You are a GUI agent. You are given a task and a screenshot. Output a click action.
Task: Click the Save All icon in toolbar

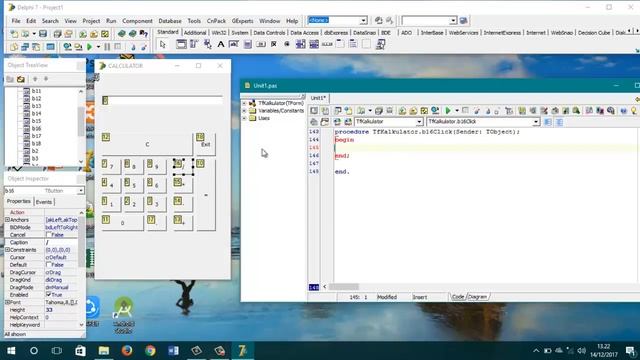(58, 34)
